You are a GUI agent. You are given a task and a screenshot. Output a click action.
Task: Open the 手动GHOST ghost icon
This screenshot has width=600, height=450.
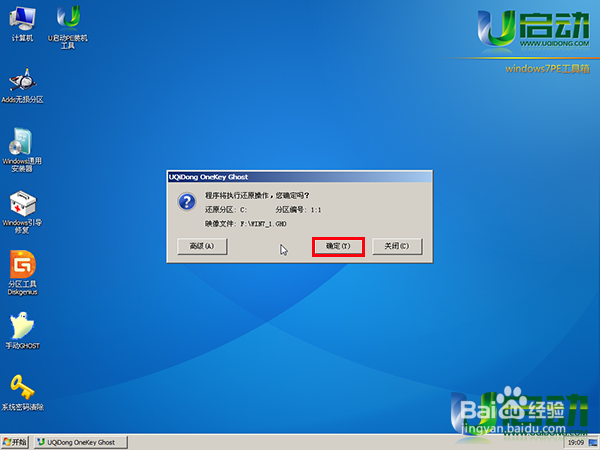tap(23, 331)
